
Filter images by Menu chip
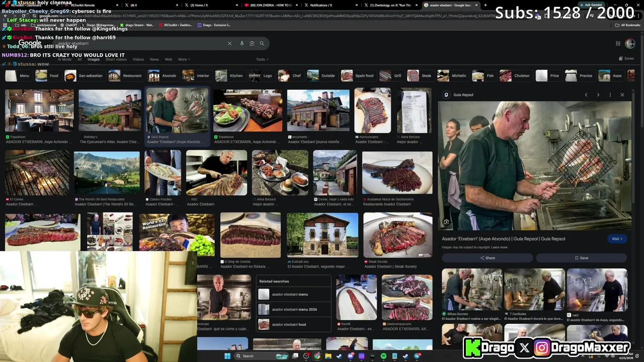(x=18, y=75)
